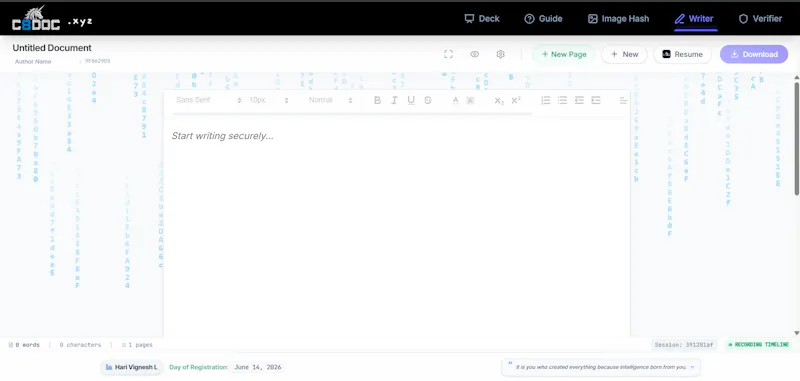800x381 pixels.
Task: Open document settings gear icon
Action: (501, 54)
